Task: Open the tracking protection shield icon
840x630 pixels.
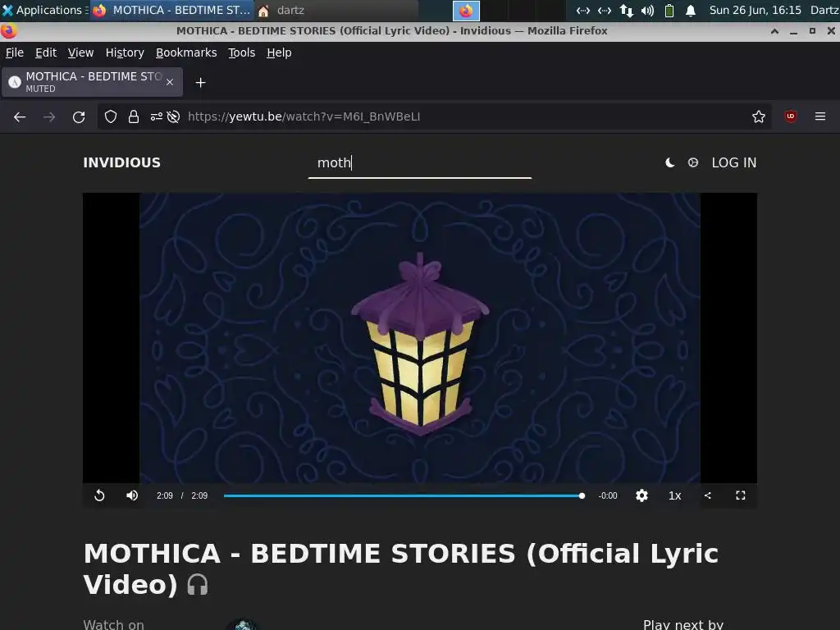Action: tap(111, 116)
